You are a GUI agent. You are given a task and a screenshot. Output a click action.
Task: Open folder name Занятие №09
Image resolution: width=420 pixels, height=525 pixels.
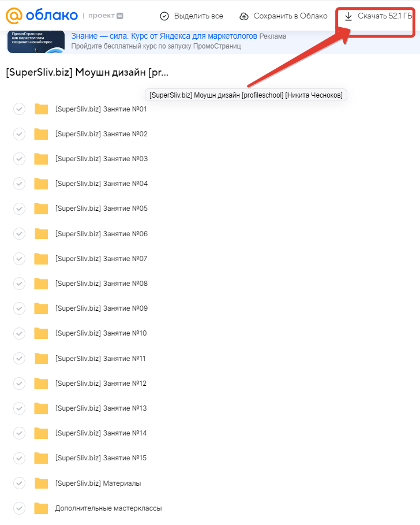tap(102, 308)
